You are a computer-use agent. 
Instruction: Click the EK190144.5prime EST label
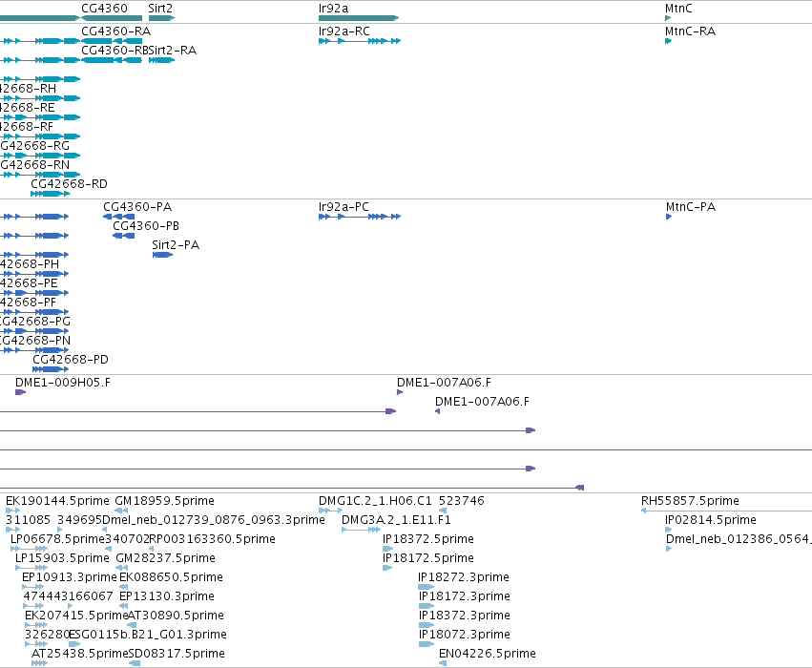[x=57, y=501]
